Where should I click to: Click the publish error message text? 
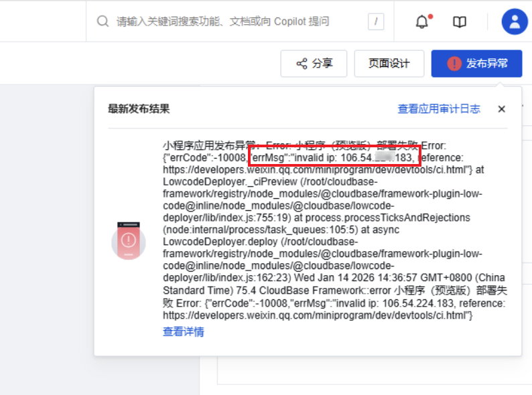click(x=334, y=230)
